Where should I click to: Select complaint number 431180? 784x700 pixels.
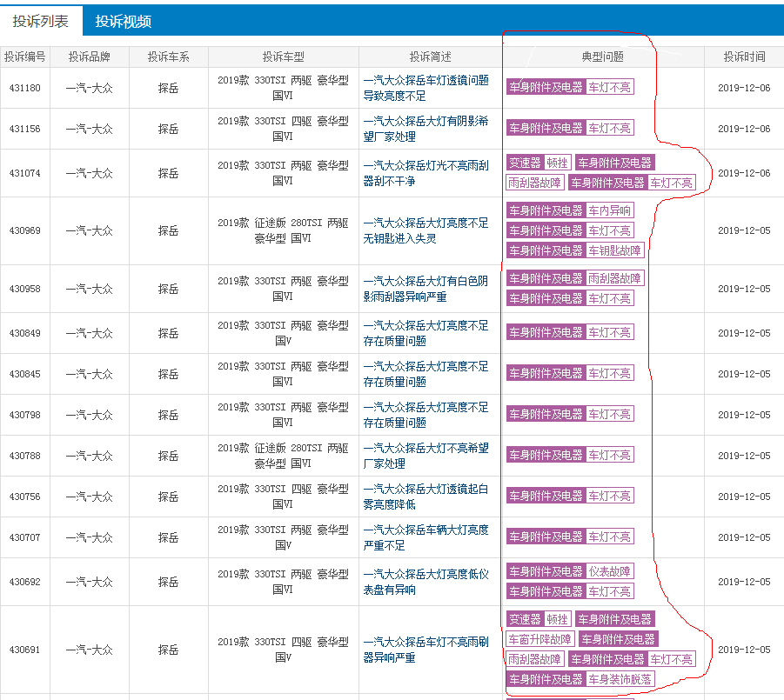[25, 88]
